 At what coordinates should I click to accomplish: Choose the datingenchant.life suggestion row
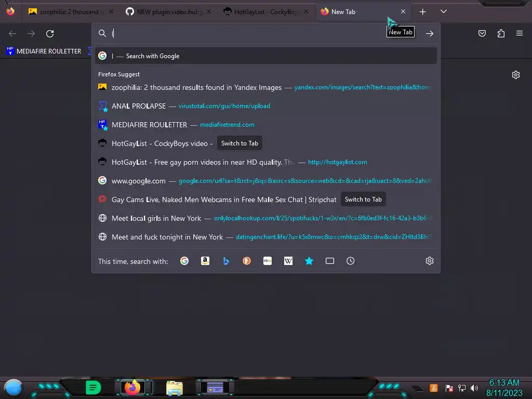pos(266,237)
